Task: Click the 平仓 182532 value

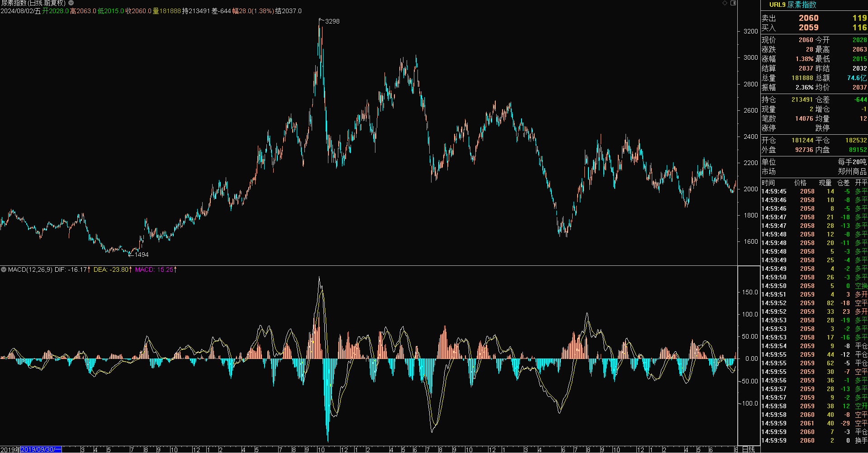Action: pyautogui.click(x=856, y=140)
